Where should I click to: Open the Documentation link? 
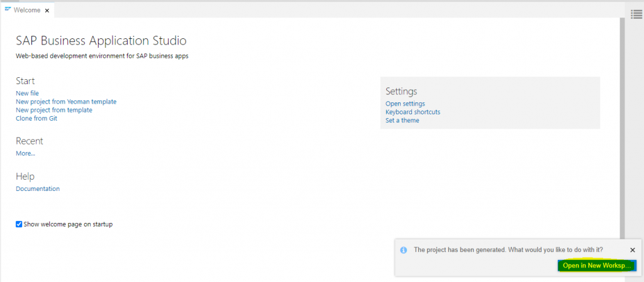pos(38,188)
